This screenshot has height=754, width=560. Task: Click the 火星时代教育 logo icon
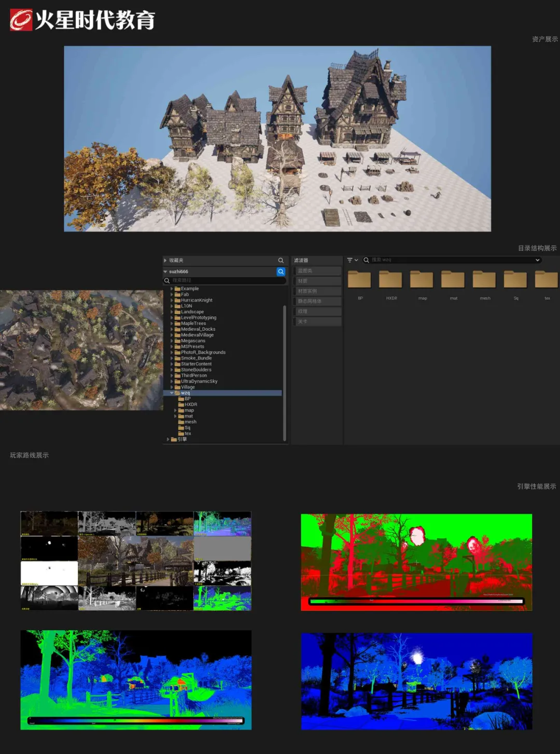click(21, 20)
